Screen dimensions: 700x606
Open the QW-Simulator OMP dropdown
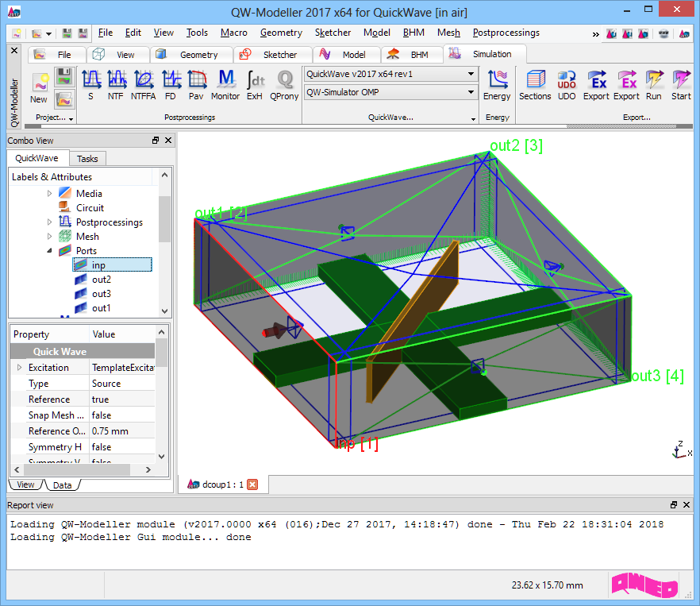[x=471, y=93]
